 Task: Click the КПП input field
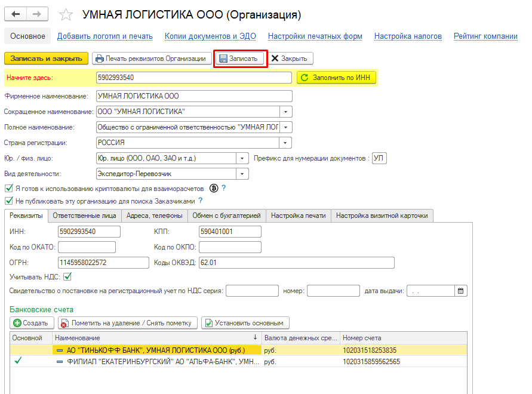[230, 232]
